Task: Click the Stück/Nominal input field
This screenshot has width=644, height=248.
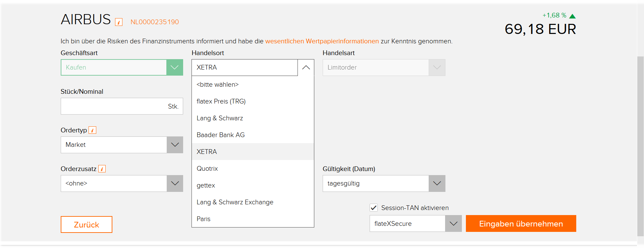Action: pyautogui.click(x=122, y=106)
